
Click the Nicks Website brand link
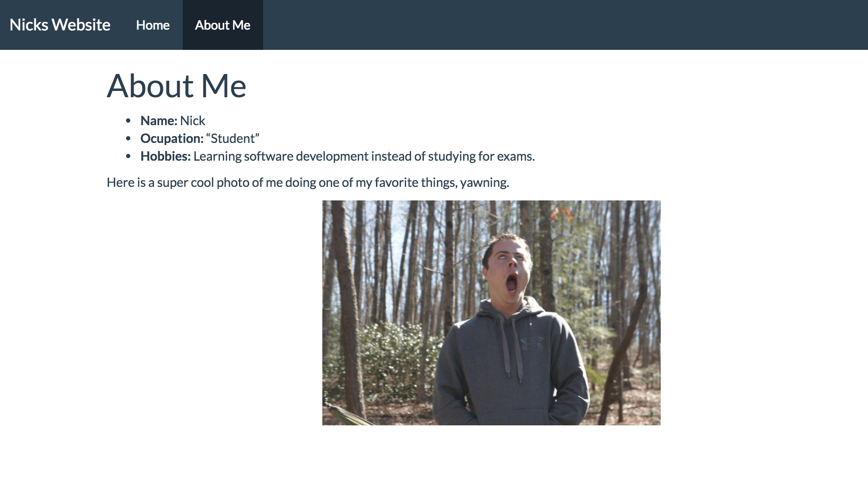point(60,25)
